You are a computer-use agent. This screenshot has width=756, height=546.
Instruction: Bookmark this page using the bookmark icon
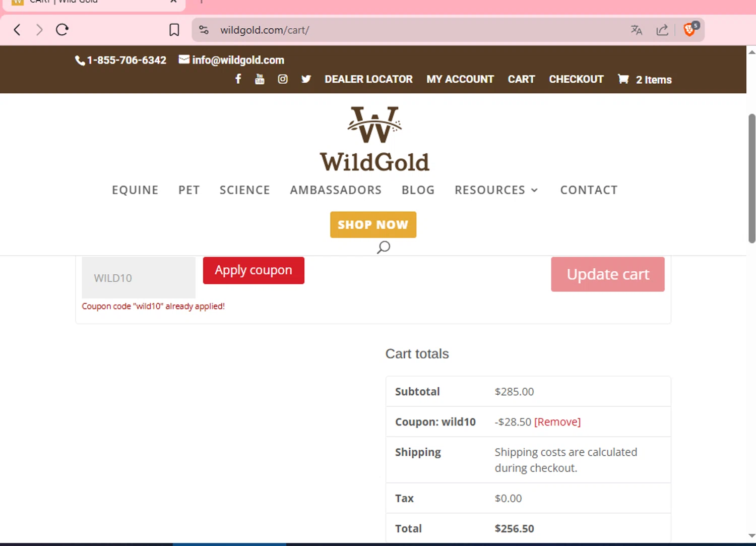click(174, 30)
